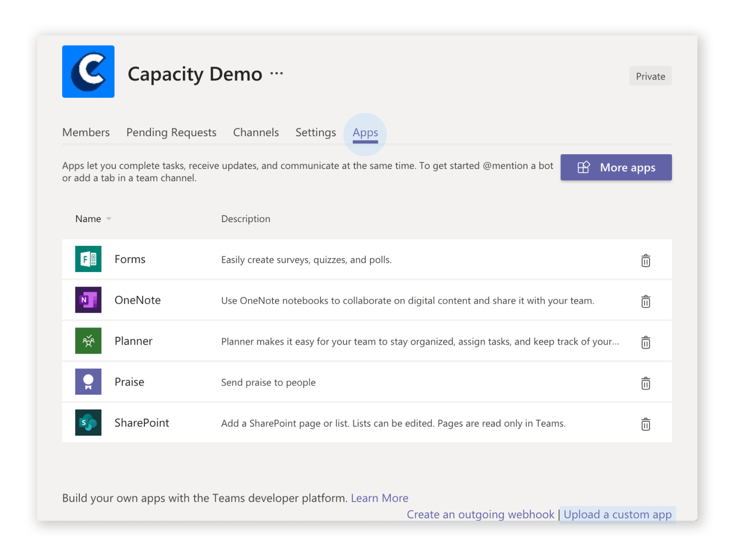The width and height of the screenshot is (737, 560).
Task: Click the Description column header
Action: pos(246,219)
